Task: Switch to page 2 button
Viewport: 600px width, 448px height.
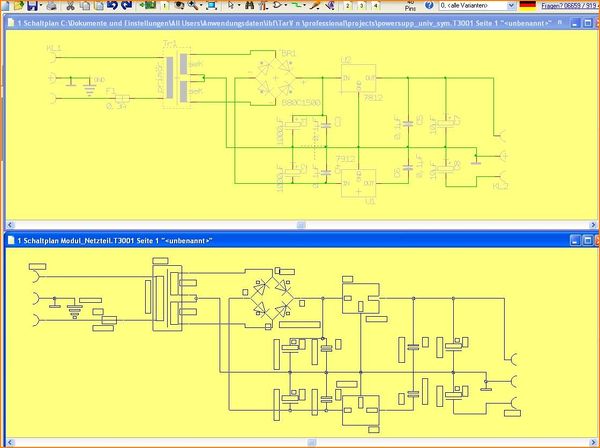Action: (349, 6)
